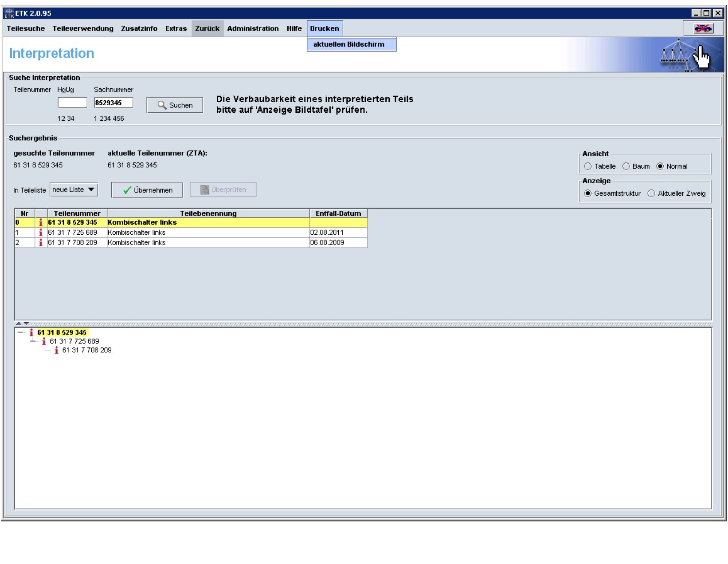728x564 pixels.
Task: Select the Tabelle view radio button
Action: point(587,166)
